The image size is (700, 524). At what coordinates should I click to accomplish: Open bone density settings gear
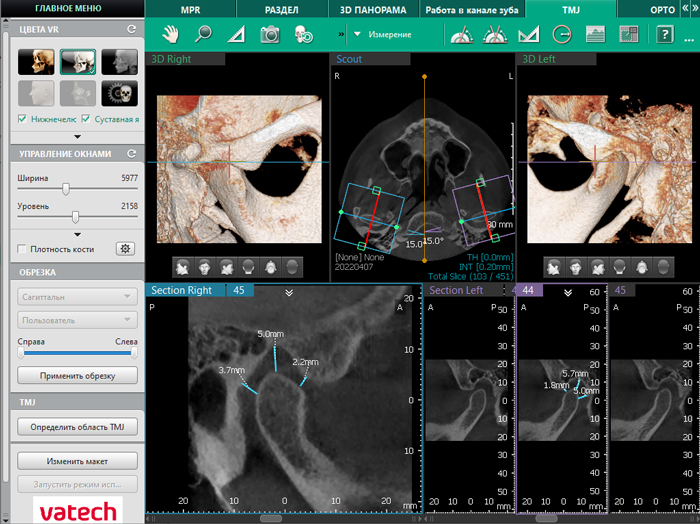click(125, 248)
